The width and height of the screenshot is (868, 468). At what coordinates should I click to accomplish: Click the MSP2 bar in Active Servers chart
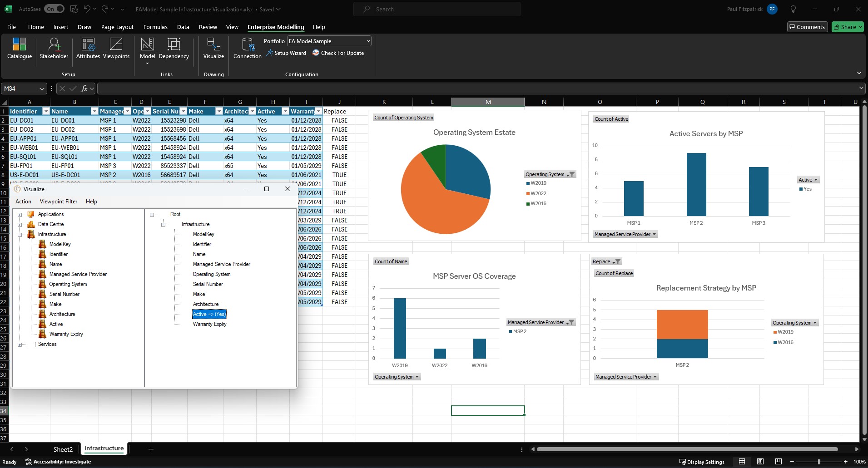(696, 184)
